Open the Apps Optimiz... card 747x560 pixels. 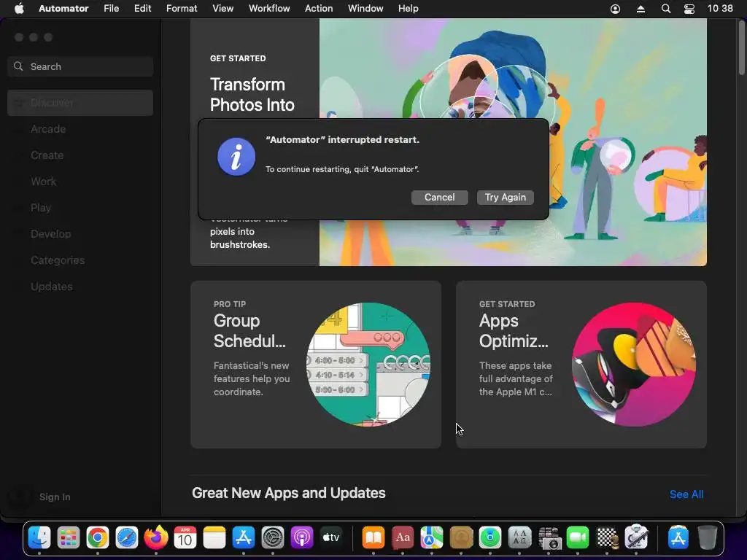coord(581,365)
